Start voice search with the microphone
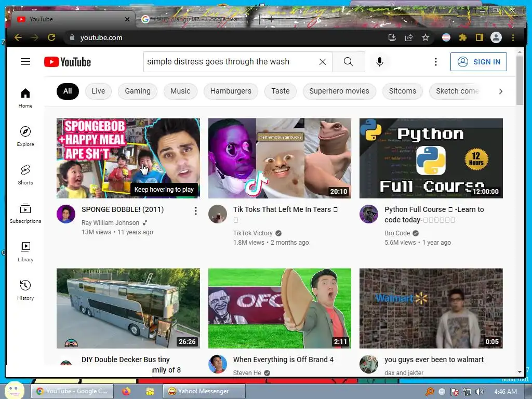The image size is (532, 399). click(380, 62)
